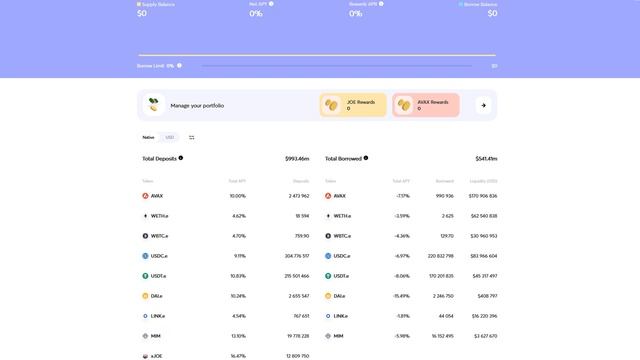Screen dimensions: 640x360
Task: Click AVAX deposit APY 10.00%
Action: pos(238,196)
